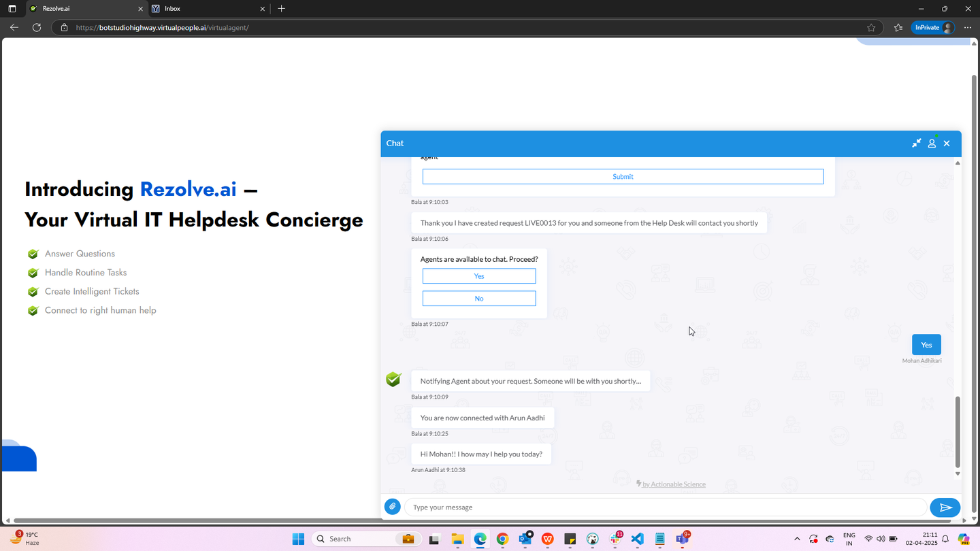Viewport: 980px width, 551px height.
Task: Close the Inbox tab
Action: click(x=263, y=9)
